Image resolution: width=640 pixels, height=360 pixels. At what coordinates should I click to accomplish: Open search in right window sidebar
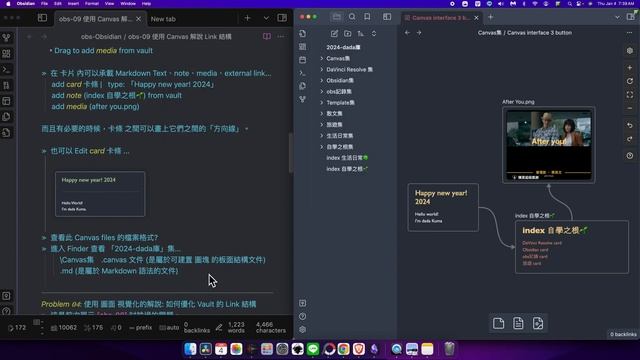tap(352, 17)
